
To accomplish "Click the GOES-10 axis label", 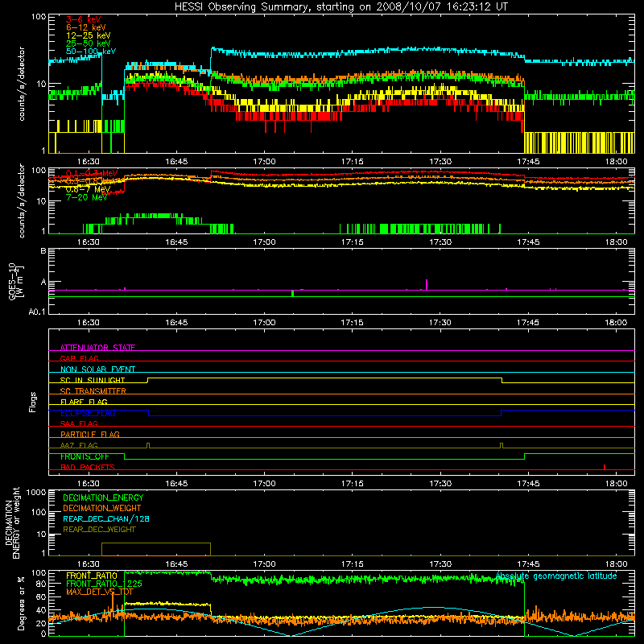I will 16,281.
